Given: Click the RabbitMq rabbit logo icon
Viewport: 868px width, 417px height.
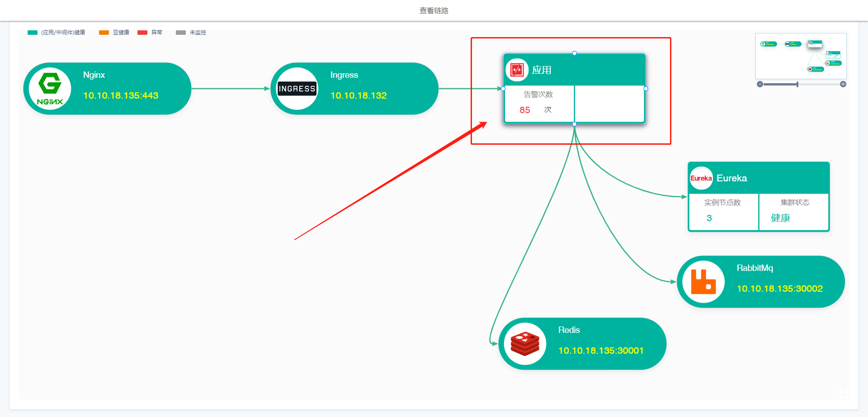Looking at the screenshot, I should click(703, 282).
